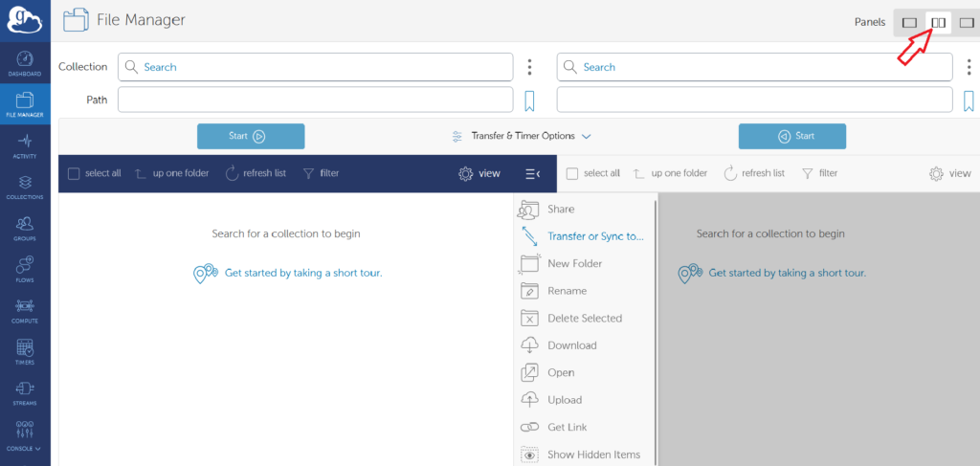
Task: Open Groups in the sidebar
Action: pyautogui.click(x=25, y=228)
